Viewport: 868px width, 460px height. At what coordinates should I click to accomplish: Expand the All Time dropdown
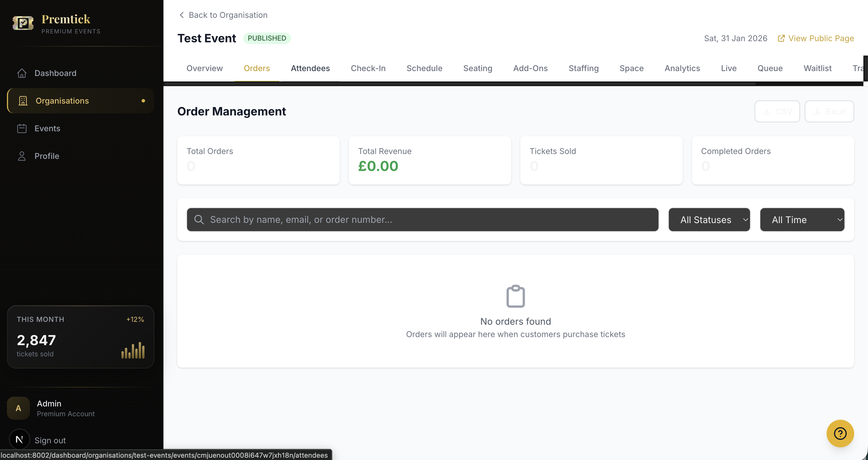tap(802, 220)
